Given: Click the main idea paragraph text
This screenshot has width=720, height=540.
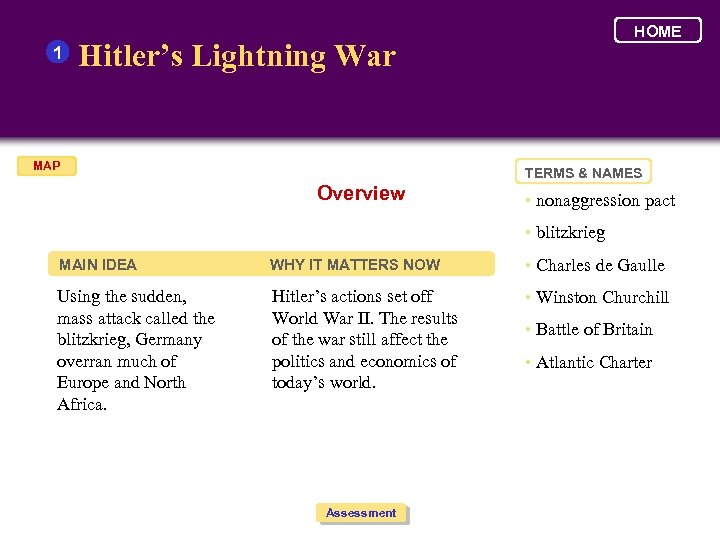Looking at the screenshot, I should coord(136,350).
